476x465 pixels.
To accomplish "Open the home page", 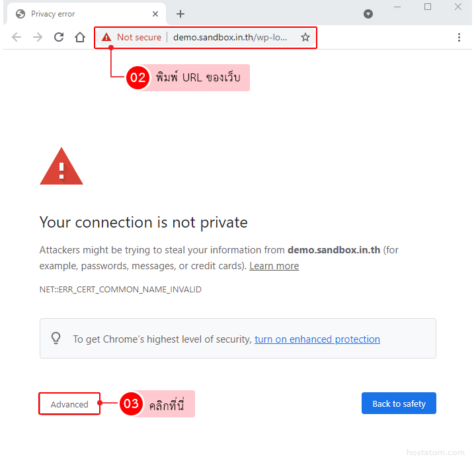I will 80,38.
